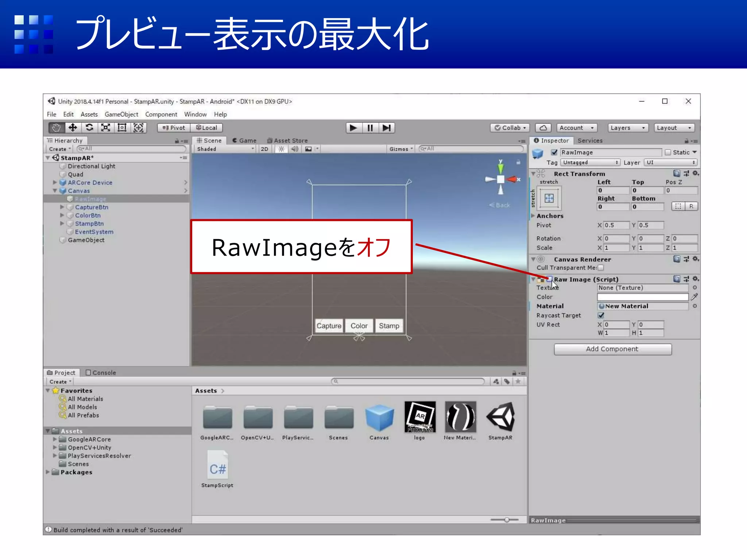Screen dimensions: 747x560
Task: Select the Rotate tool
Action: (89, 128)
